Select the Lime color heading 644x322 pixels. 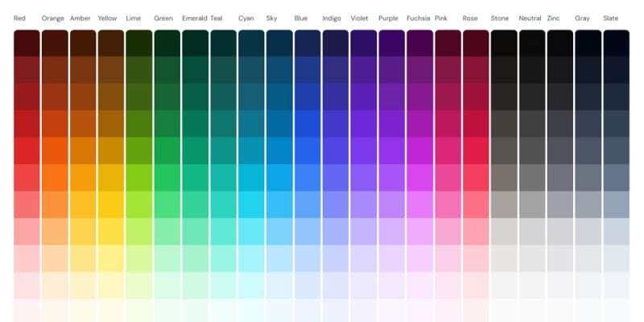click(134, 18)
